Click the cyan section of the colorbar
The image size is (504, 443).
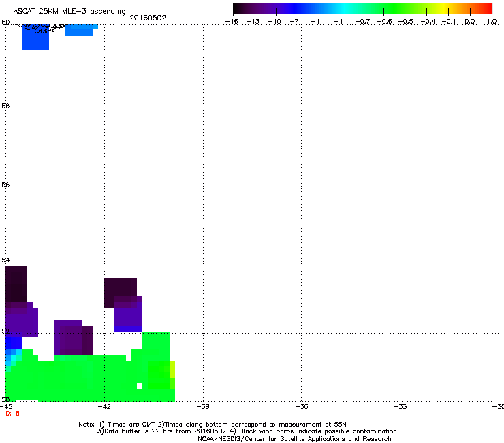point(344,8)
